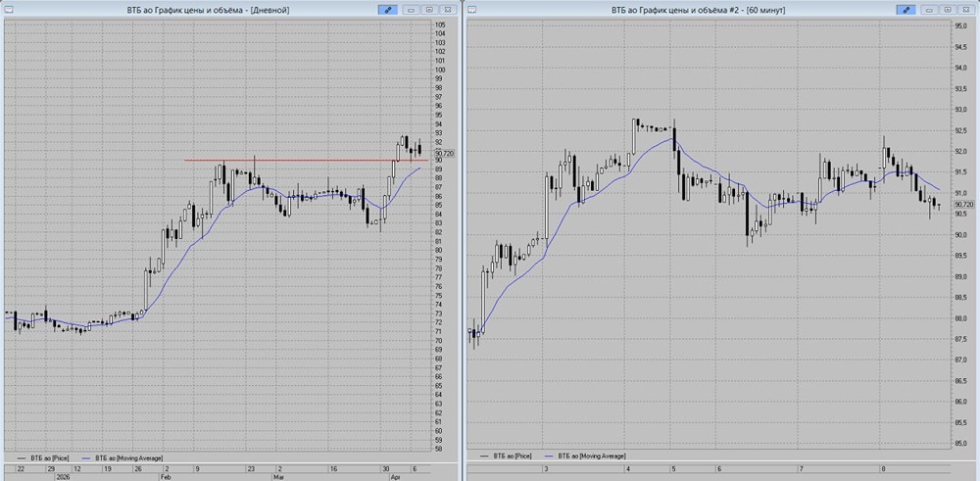Click the 105 value on daily price axis

tap(441, 24)
